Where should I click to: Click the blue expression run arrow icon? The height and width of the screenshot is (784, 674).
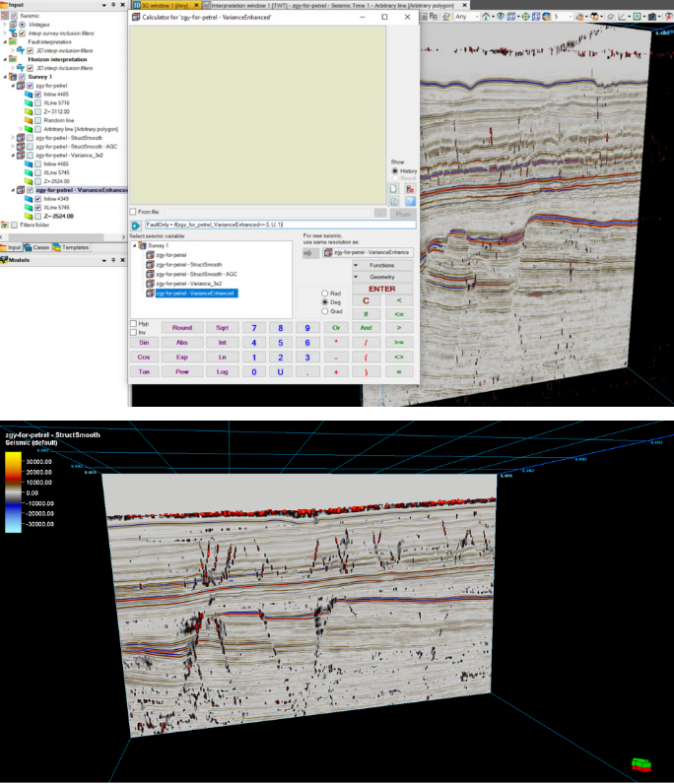pos(136,226)
